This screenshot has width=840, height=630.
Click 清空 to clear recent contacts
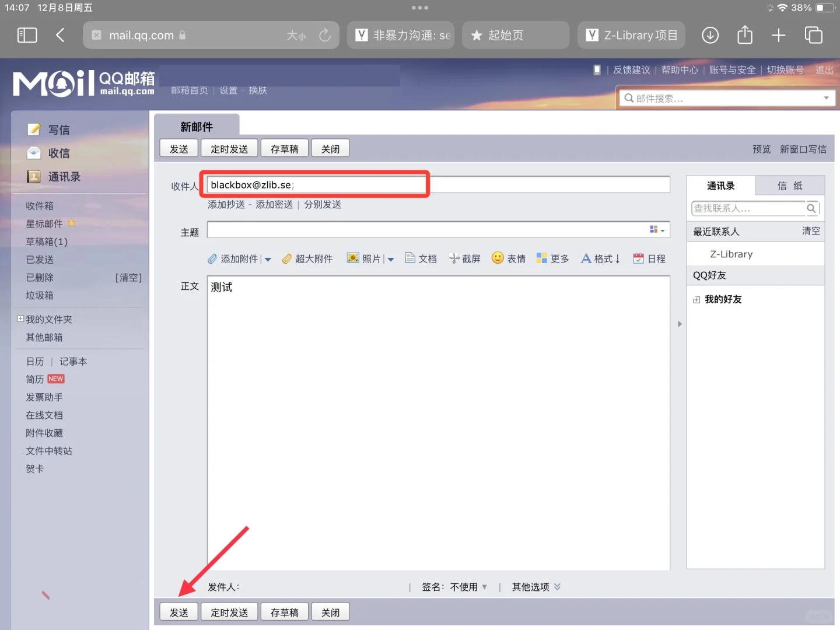click(x=811, y=231)
